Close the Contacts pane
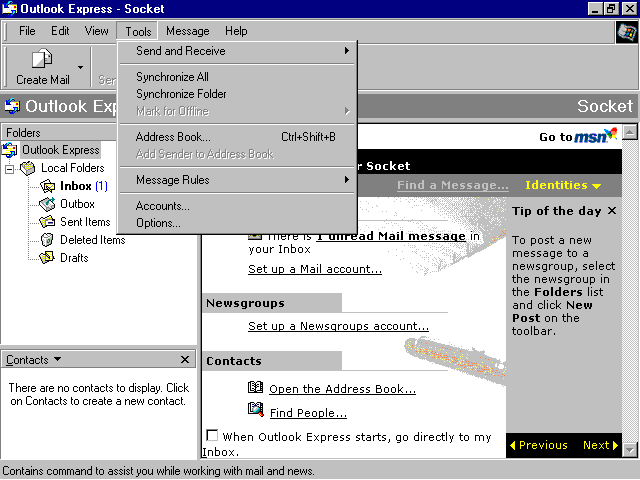 (x=185, y=360)
